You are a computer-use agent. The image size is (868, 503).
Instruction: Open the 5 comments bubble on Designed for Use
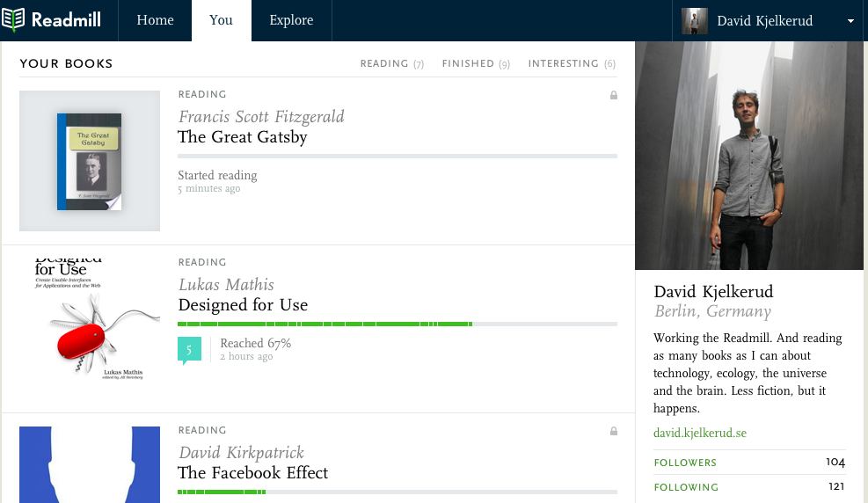[x=189, y=350]
